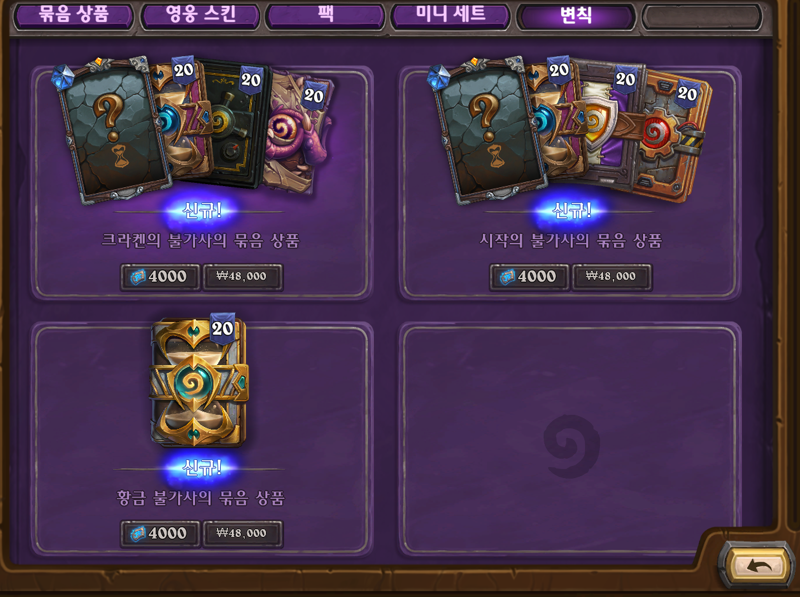Click the golden back arrow button

tap(759, 565)
